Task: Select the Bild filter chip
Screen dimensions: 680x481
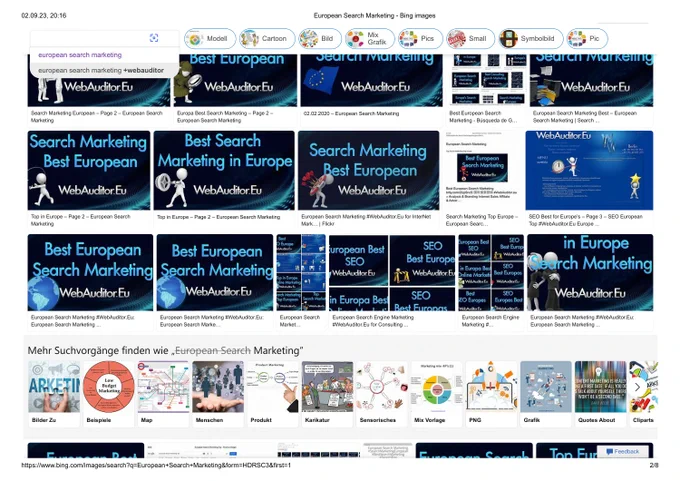Action: pyautogui.click(x=320, y=39)
